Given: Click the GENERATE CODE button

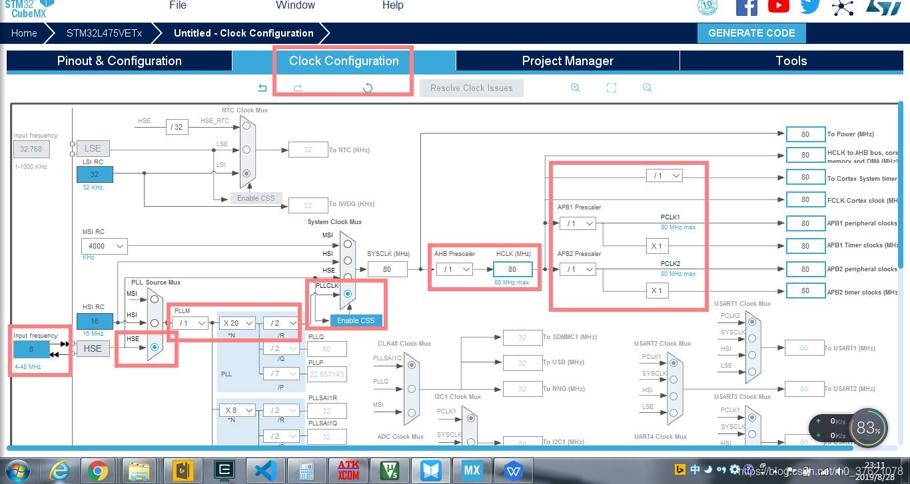Looking at the screenshot, I should [752, 33].
